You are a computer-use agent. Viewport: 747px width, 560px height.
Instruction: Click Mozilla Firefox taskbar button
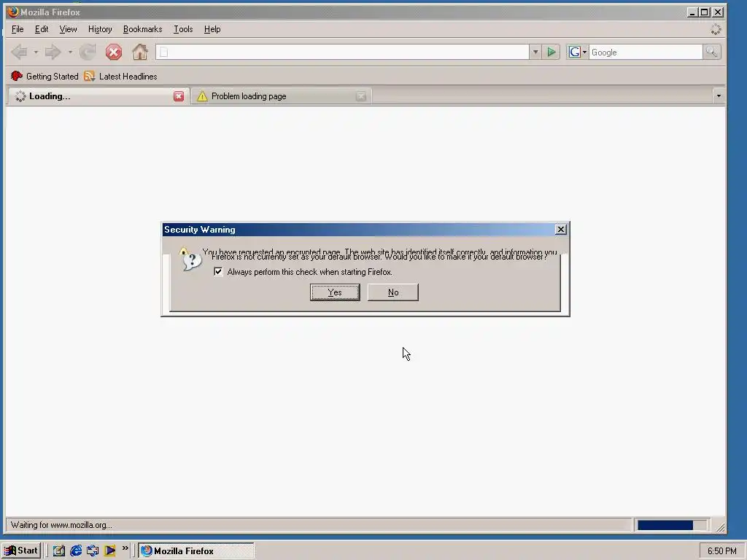tap(196, 551)
